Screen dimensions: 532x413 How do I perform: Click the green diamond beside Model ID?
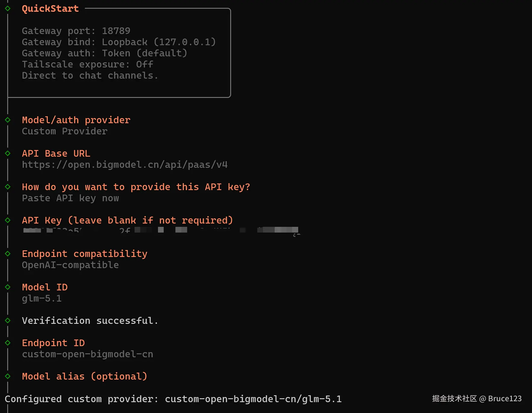(8, 287)
